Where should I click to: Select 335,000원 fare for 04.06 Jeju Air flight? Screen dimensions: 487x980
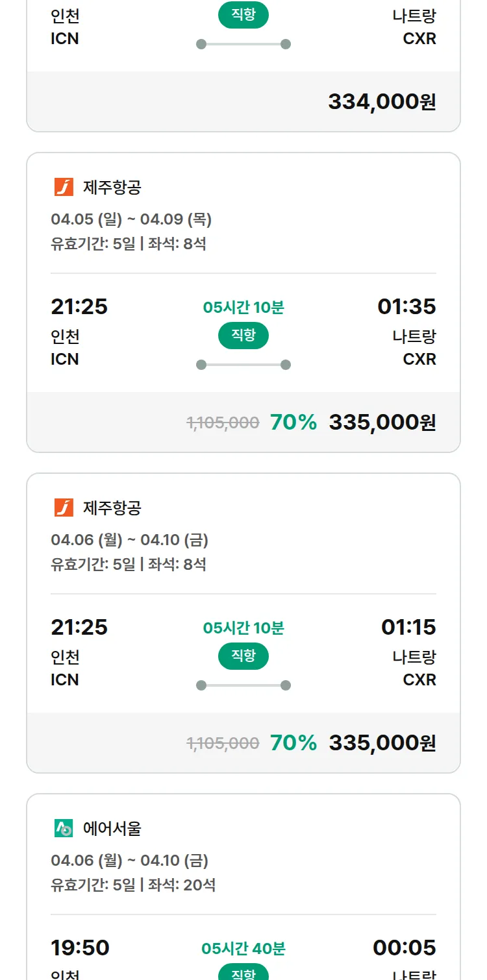click(x=382, y=743)
